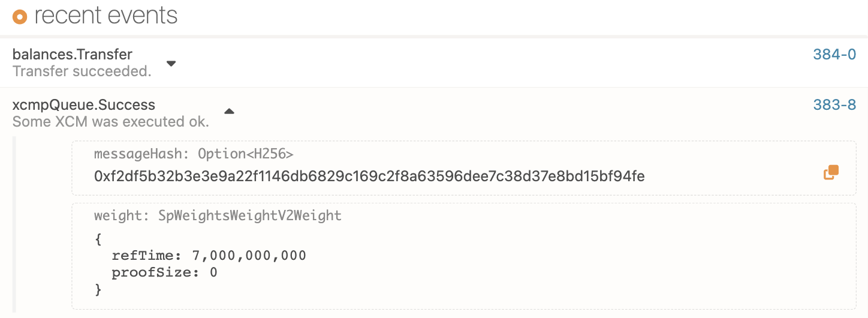
Task: Click the empty area right of refTime value
Action: (540, 256)
